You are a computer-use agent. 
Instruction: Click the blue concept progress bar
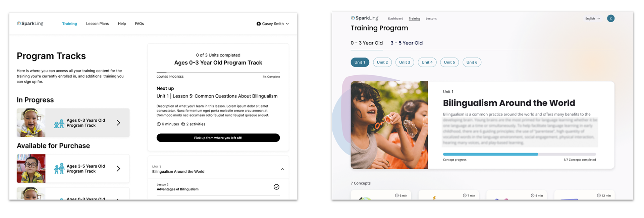(490, 155)
